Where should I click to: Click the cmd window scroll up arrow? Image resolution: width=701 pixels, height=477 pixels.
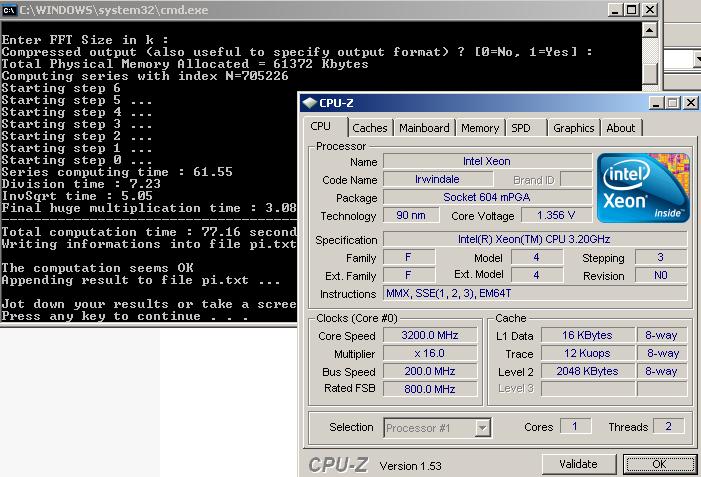(x=650, y=30)
